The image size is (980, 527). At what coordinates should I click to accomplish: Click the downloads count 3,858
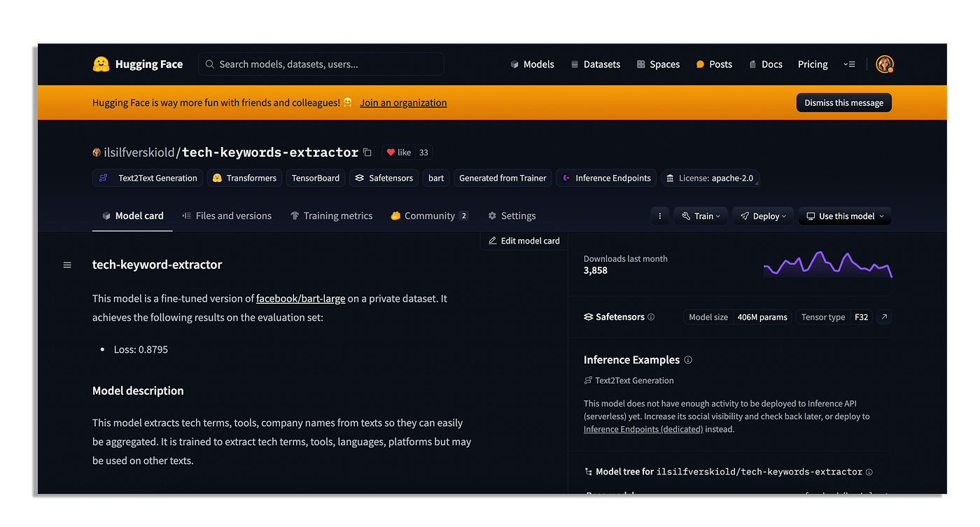point(596,271)
